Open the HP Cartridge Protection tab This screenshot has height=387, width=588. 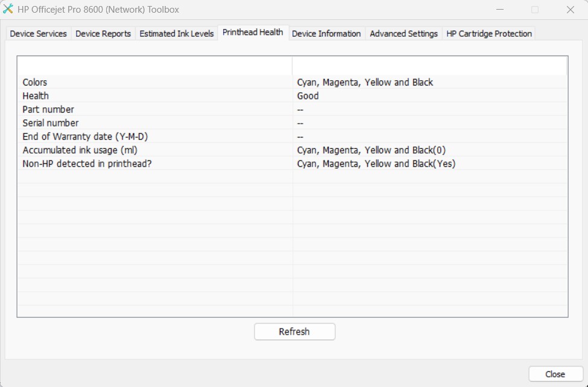489,34
